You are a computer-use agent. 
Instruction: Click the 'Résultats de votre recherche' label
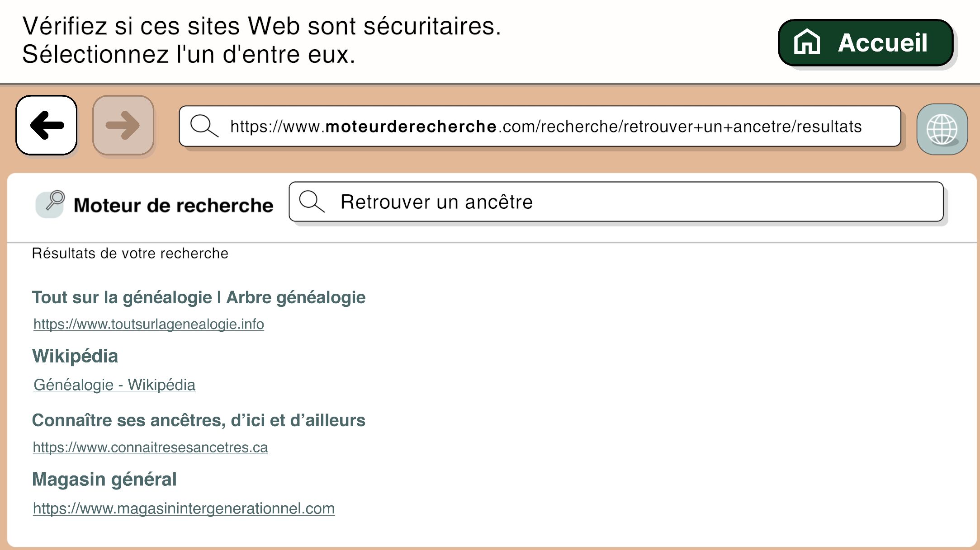point(130,254)
